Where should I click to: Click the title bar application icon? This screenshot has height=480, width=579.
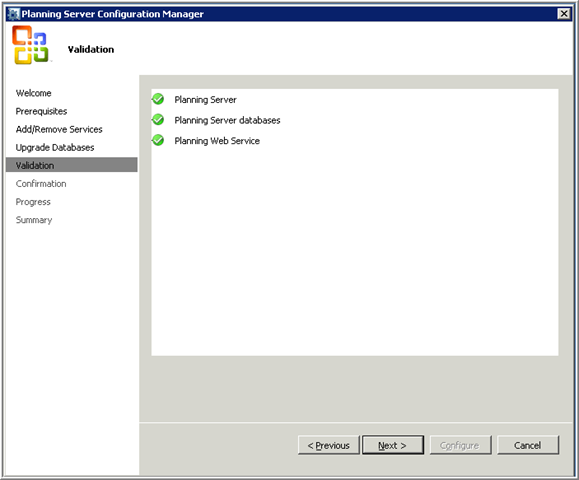pyautogui.click(x=14, y=14)
